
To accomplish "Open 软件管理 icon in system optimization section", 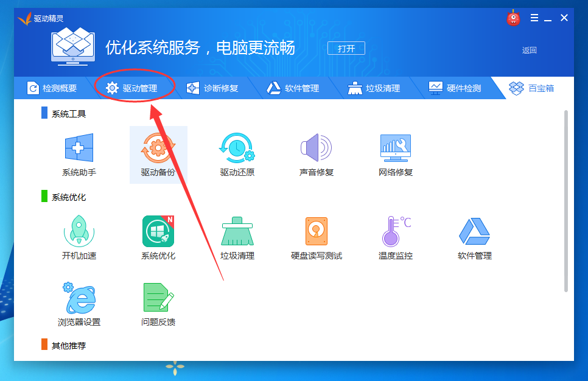I will pyautogui.click(x=474, y=237).
